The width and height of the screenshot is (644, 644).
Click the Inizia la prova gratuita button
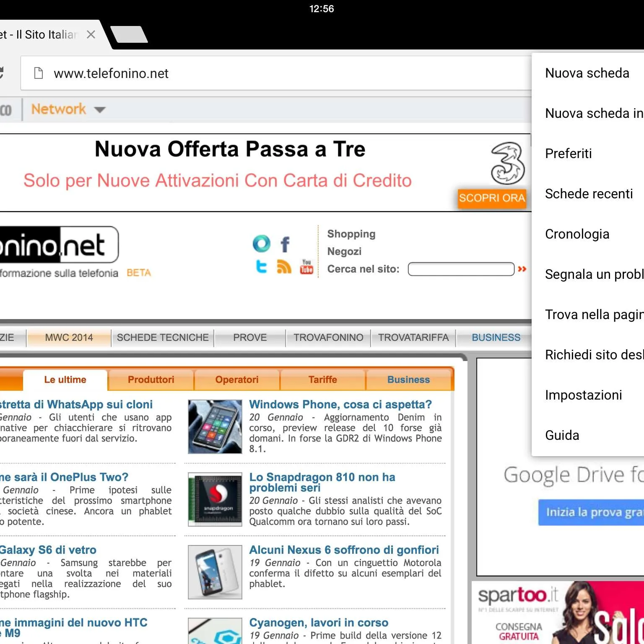click(591, 512)
